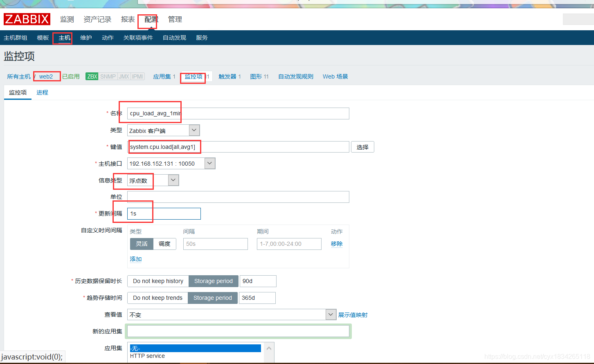Focus the 新的应用集 input field

pos(238,331)
